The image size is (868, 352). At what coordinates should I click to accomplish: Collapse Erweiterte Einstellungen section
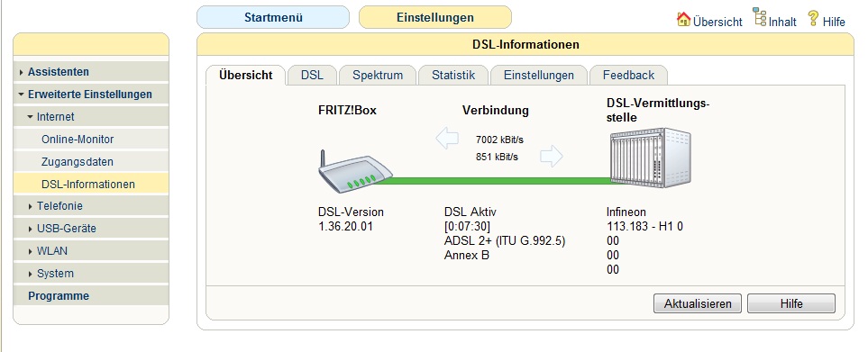[91, 95]
